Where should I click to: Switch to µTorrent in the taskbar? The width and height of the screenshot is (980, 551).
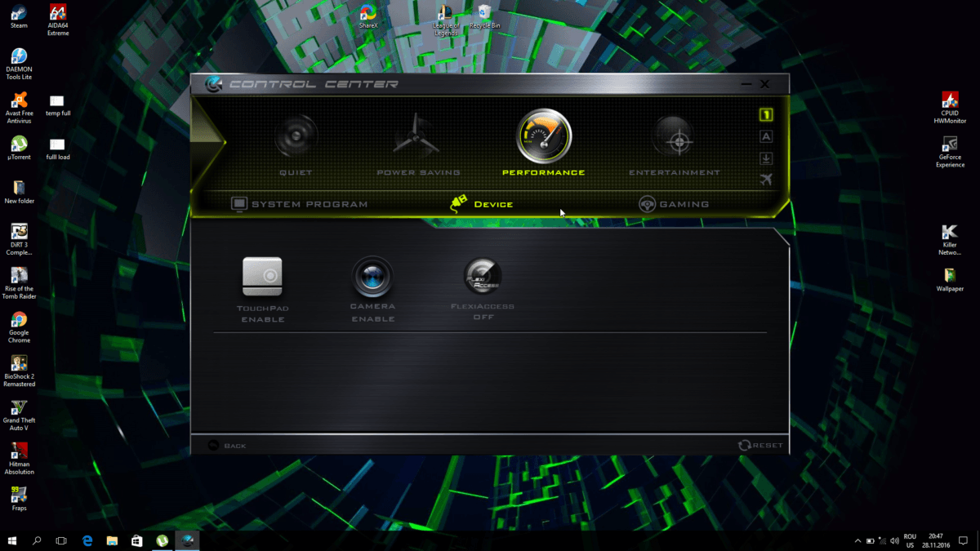pos(163,540)
